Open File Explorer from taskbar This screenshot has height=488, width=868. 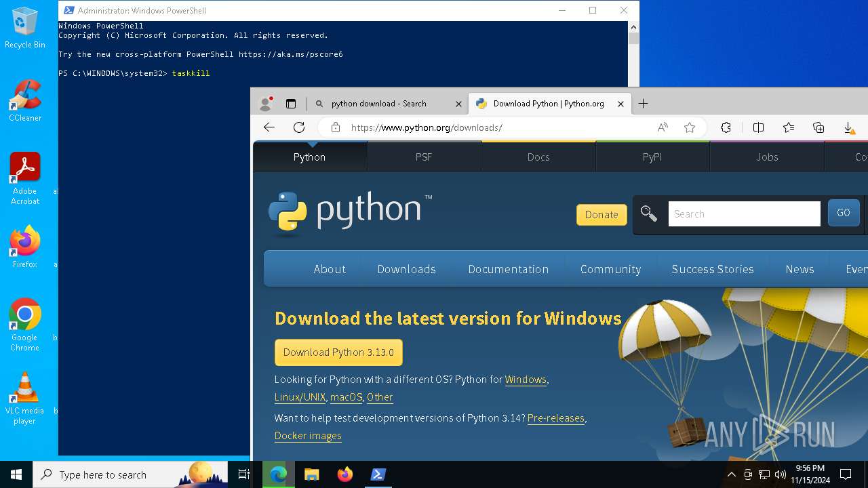(x=312, y=474)
